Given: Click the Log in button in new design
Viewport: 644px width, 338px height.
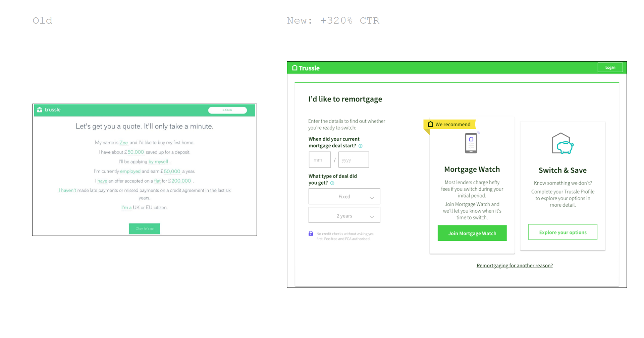Looking at the screenshot, I should click(610, 67).
